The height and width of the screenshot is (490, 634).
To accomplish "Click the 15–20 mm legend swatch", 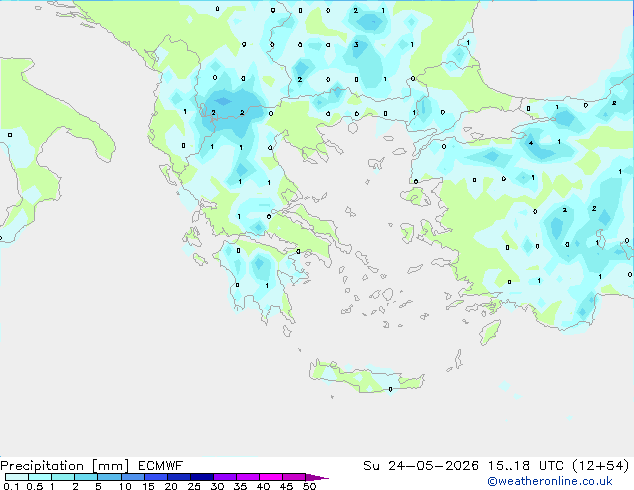I will (x=155, y=477).
